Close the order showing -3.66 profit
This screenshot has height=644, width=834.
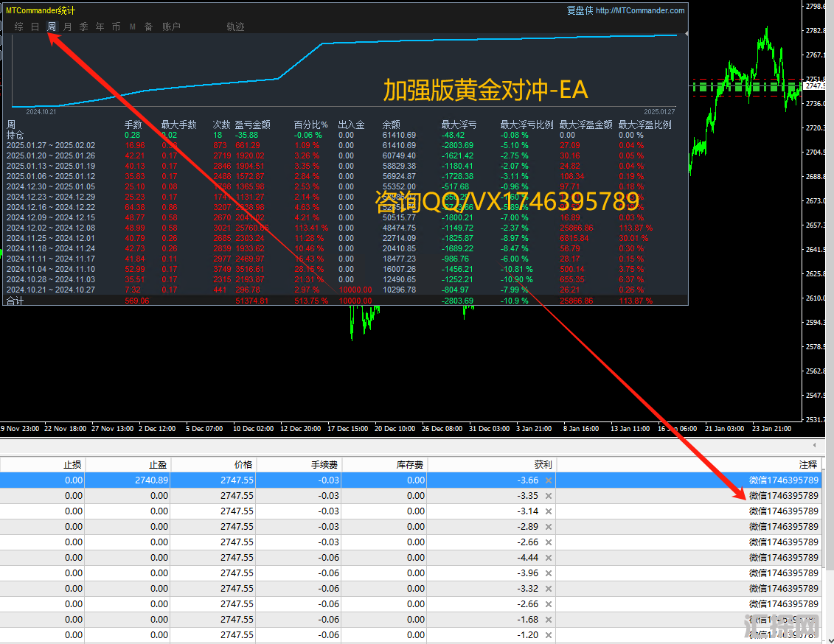tap(548, 480)
